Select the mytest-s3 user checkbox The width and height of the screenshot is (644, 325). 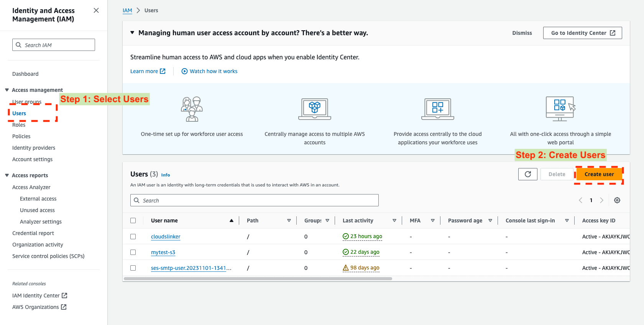tap(133, 252)
